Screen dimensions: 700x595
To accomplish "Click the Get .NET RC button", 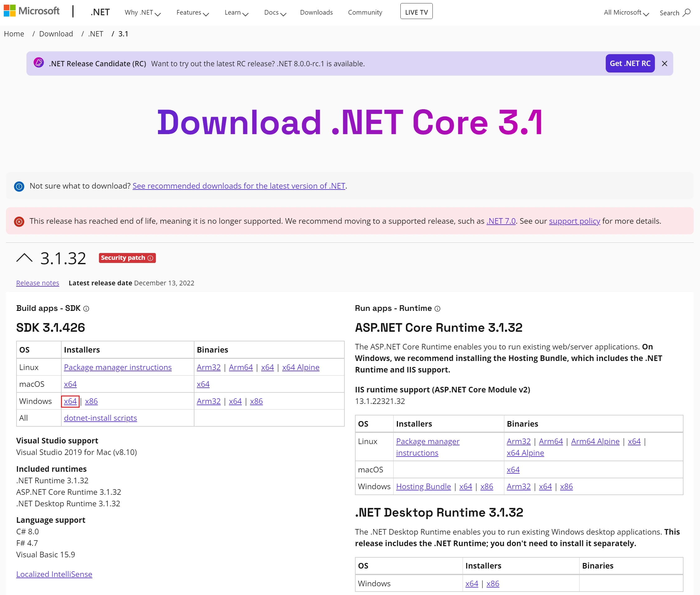I will (629, 63).
